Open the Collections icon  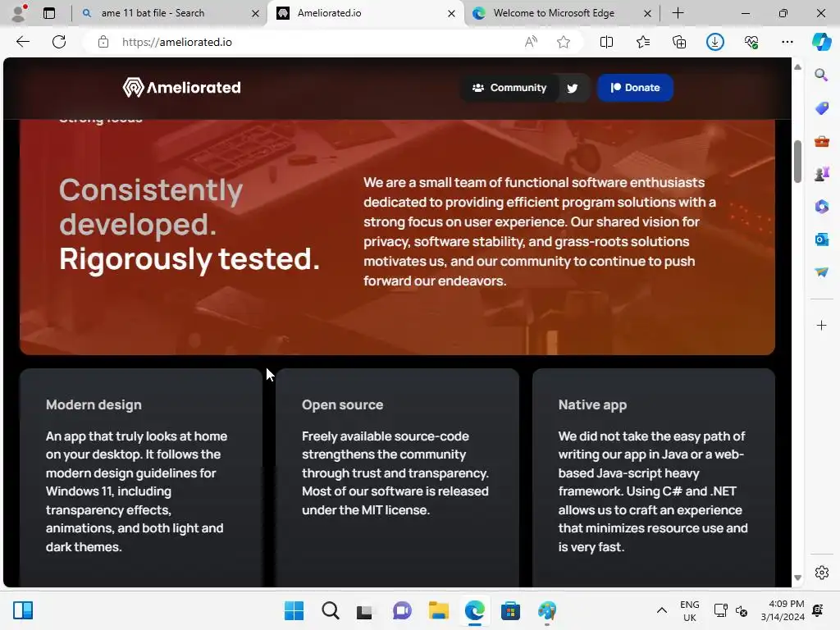point(679,42)
